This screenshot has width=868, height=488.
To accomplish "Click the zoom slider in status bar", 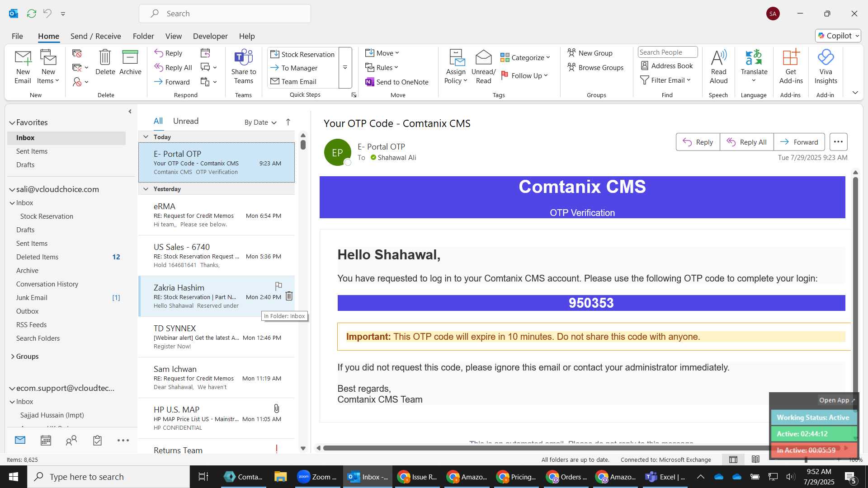I will [806, 460].
